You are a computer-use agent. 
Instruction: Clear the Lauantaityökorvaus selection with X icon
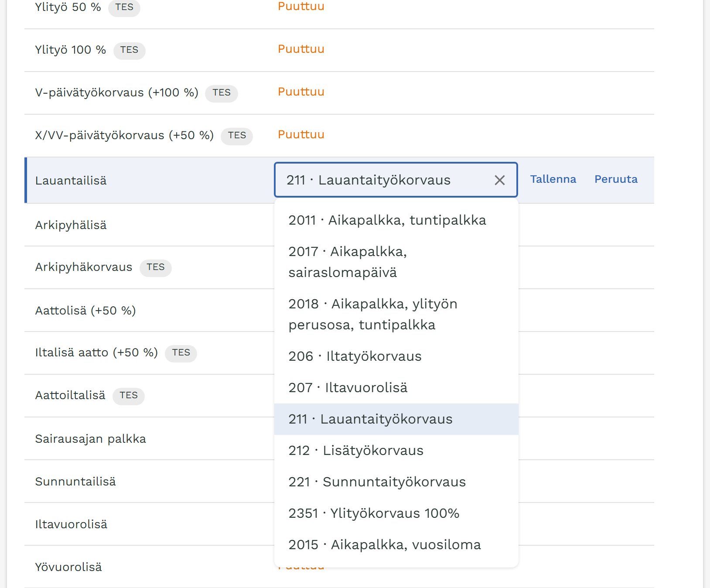click(x=500, y=180)
